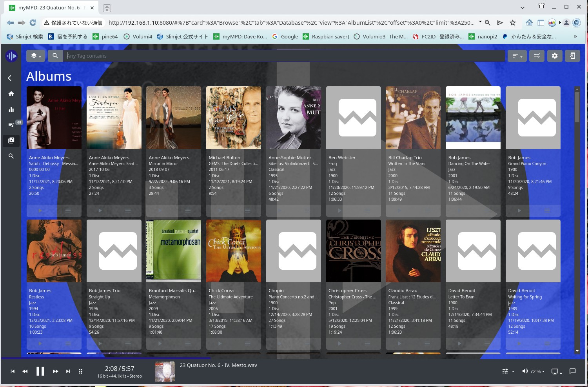Open the 72 % volume dropdown
Image resolution: width=588 pixels, height=387 pixels.
coord(533,371)
